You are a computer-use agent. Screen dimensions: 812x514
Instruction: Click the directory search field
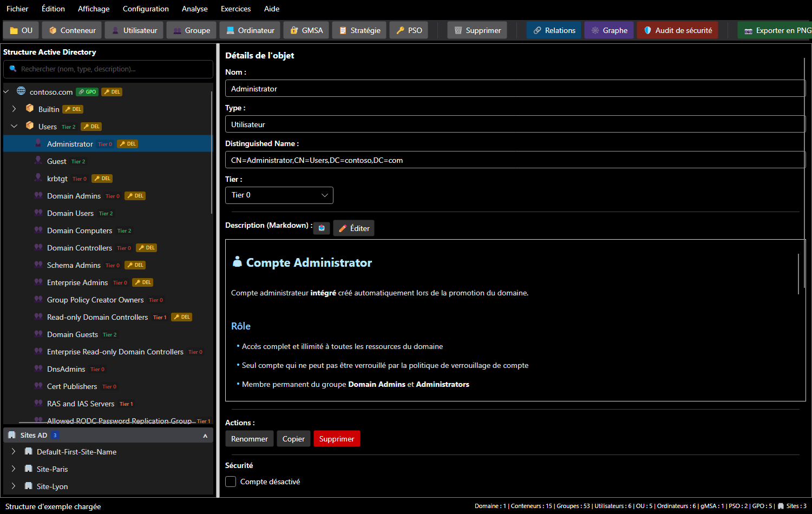coord(108,69)
